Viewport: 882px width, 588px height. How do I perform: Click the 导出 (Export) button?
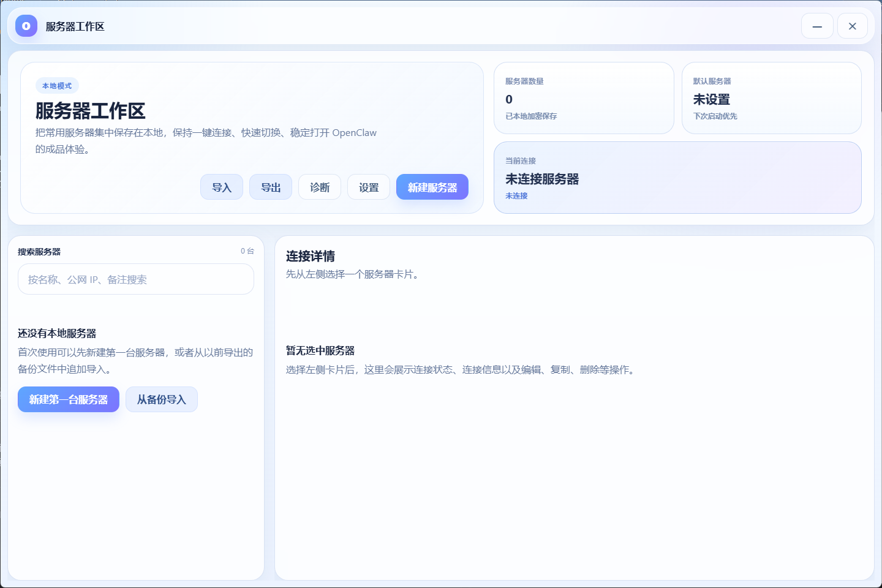270,187
